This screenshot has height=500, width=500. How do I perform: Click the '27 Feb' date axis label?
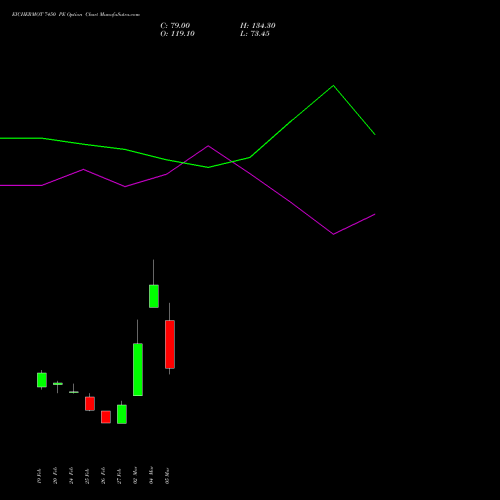point(119,476)
